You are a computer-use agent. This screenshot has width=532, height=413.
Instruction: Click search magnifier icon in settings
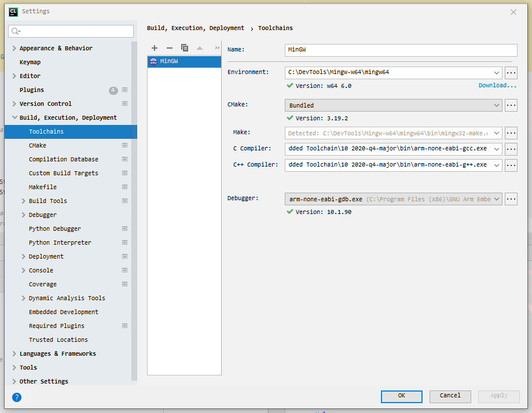[16, 32]
